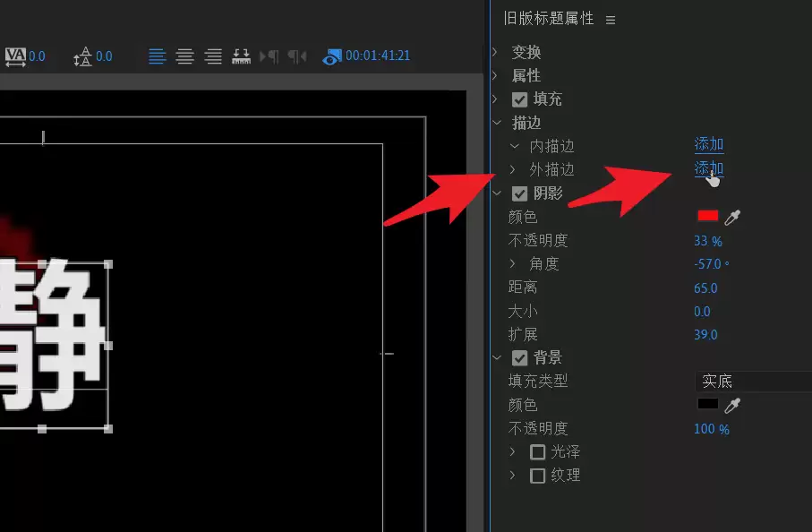Collapse the 描边 section
This screenshot has width=812, height=532.
497,123
